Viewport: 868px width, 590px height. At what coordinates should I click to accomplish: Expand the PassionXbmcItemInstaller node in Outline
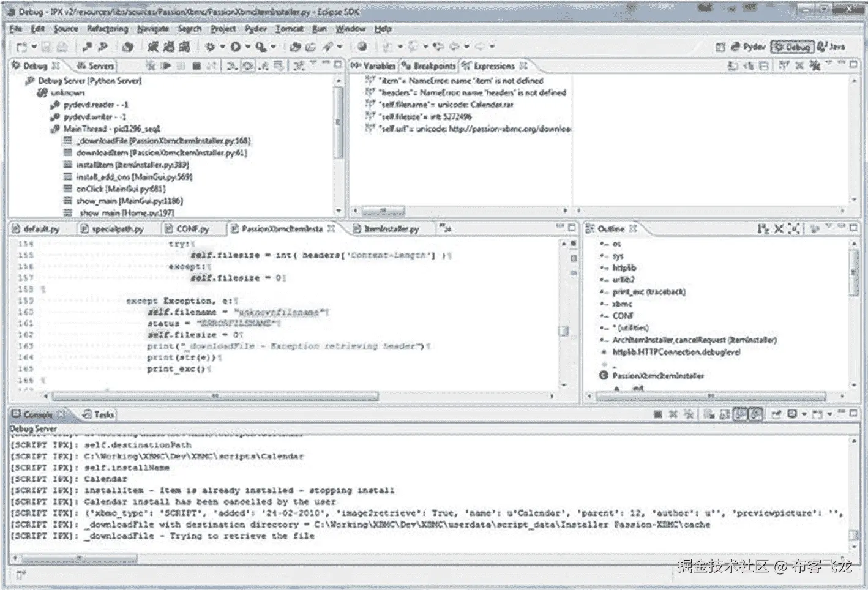click(596, 375)
